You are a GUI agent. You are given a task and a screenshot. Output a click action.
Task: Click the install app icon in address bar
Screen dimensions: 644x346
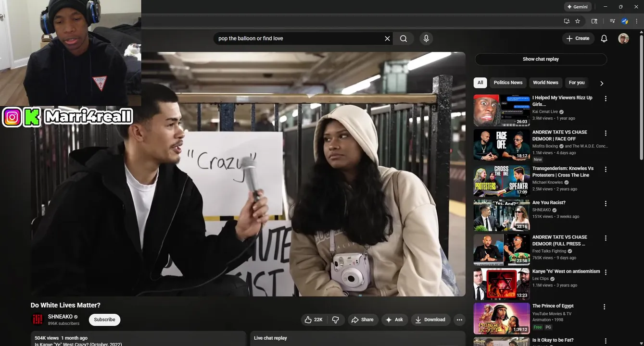567,21
